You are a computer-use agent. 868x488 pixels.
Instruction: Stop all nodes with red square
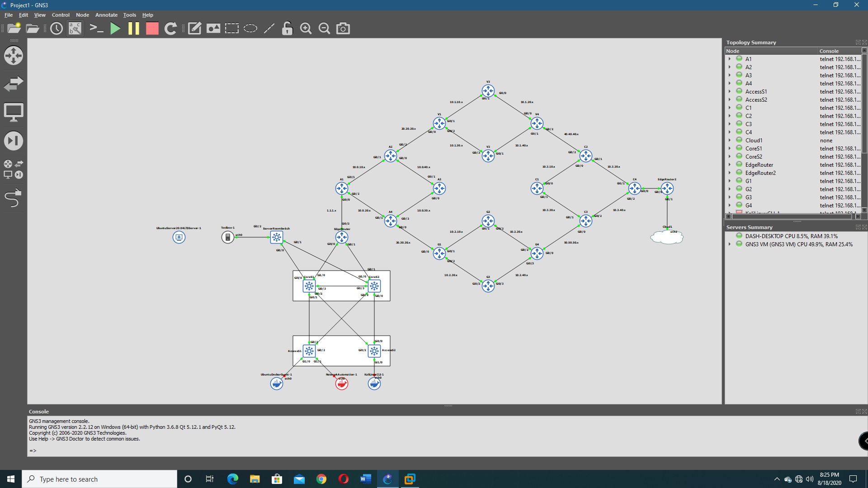pos(152,28)
